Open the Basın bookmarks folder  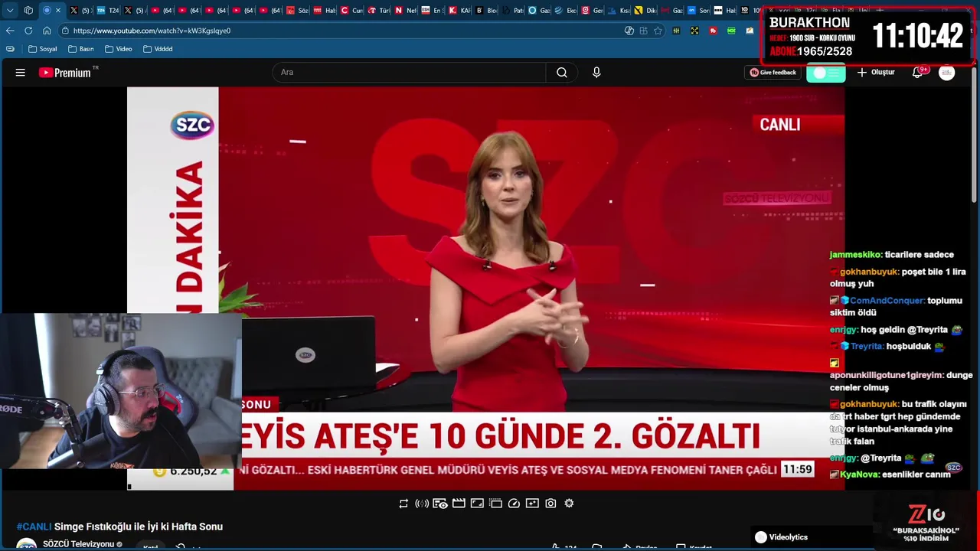pos(81,49)
